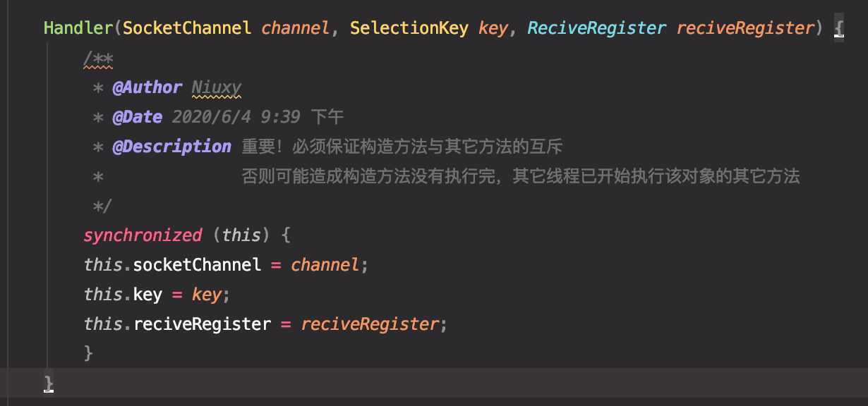868x406 pixels.
Task: Click the Javadoc opening marker /**
Action: (x=98, y=59)
